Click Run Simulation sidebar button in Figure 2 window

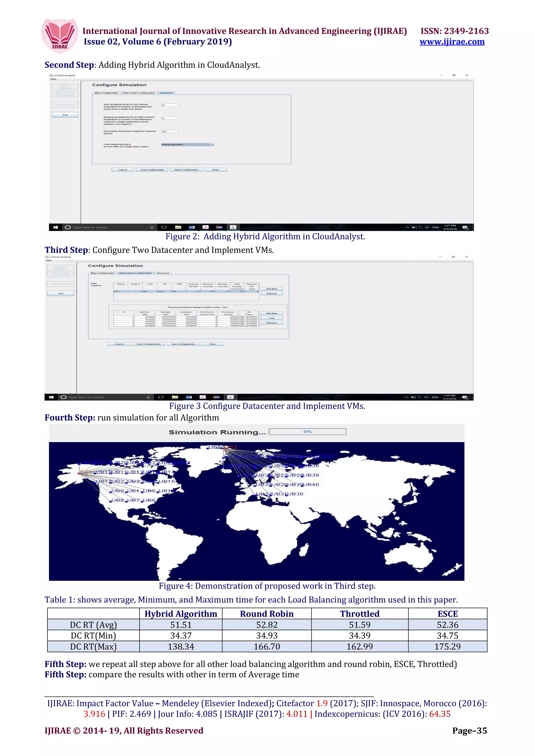click(65, 105)
